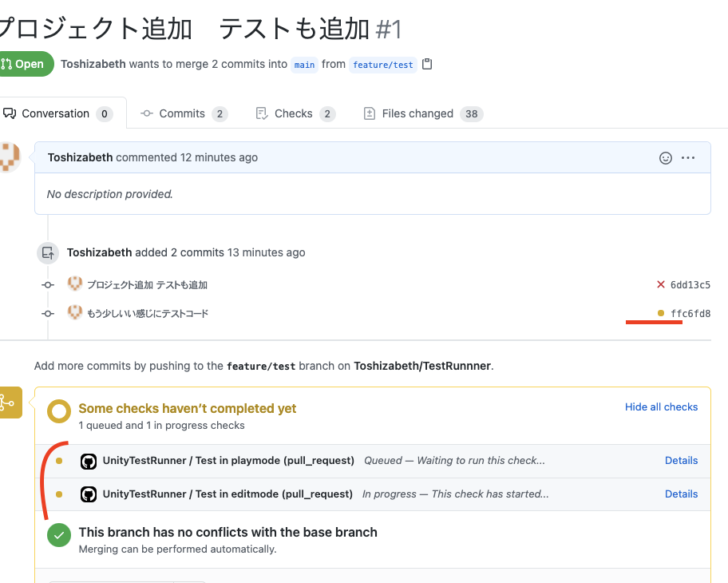Click Hide all checks
The width and height of the screenshot is (728, 583).
pyautogui.click(x=661, y=407)
